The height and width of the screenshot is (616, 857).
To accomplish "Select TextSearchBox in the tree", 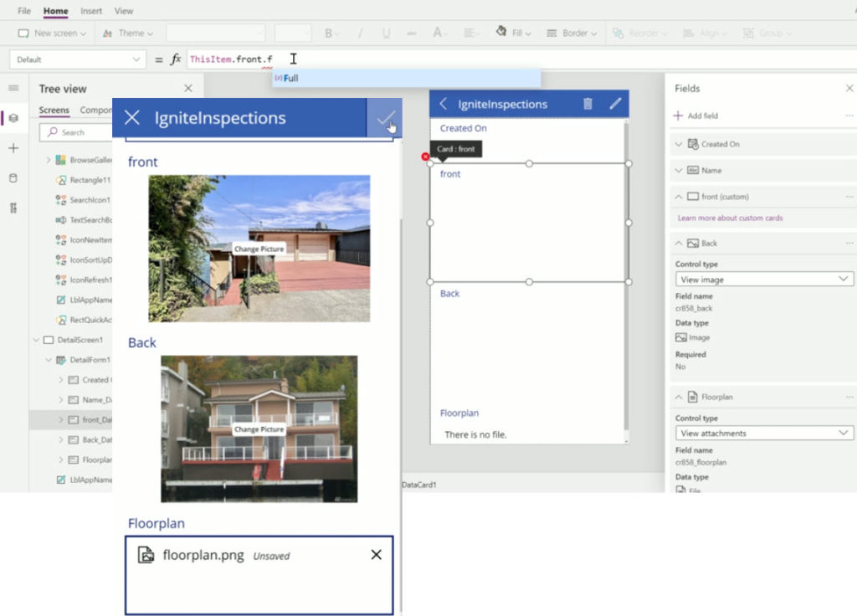I will 84,220.
